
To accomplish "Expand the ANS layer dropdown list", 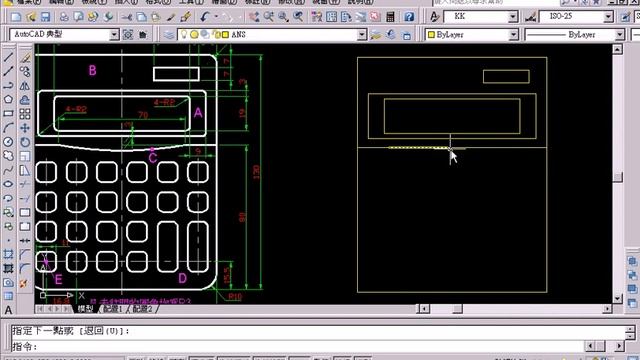I will point(362,35).
